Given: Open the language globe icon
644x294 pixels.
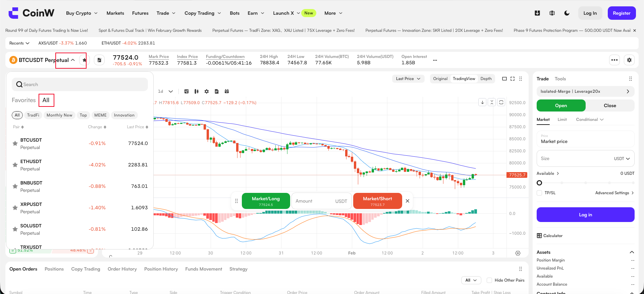Looking at the screenshot, I should coord(552,13).
